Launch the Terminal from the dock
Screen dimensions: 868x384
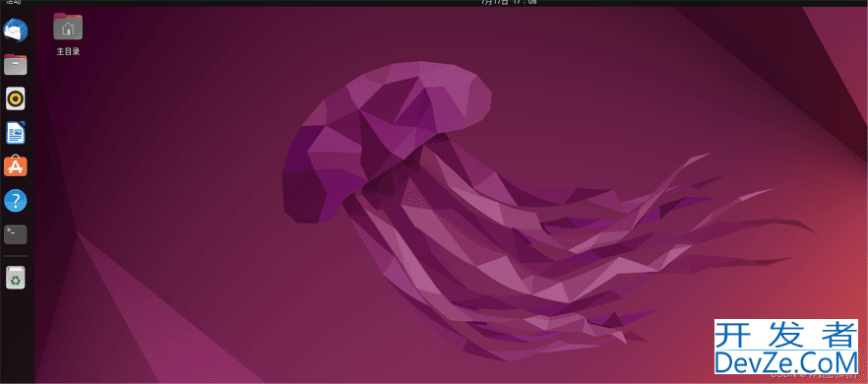[16, 234]
